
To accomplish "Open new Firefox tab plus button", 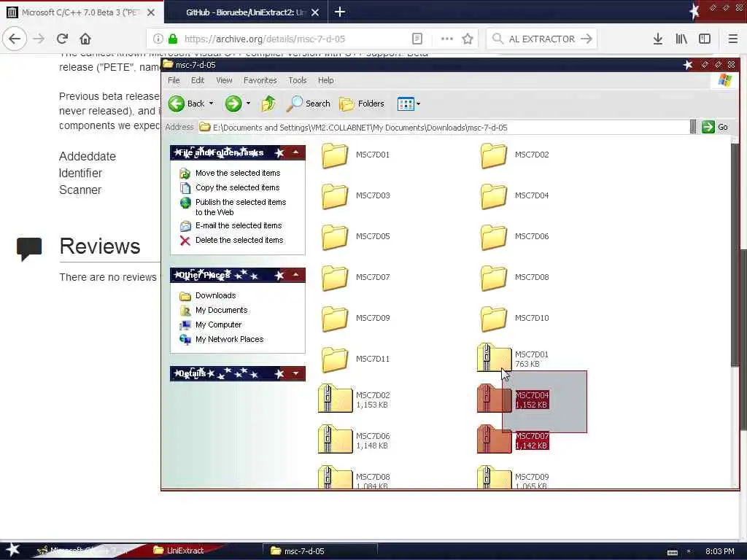I will coord(340,12).
